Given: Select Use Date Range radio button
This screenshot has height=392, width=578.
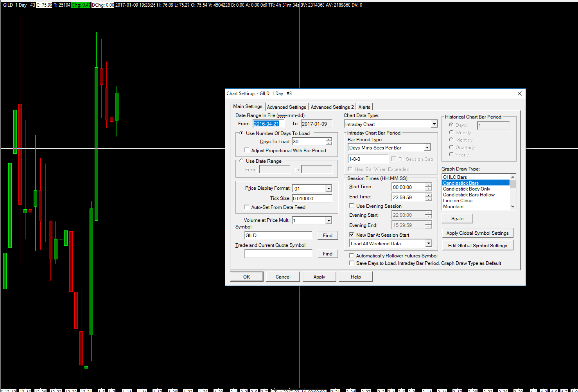Looking at the screenshot, I should click(x=241, y=161).
